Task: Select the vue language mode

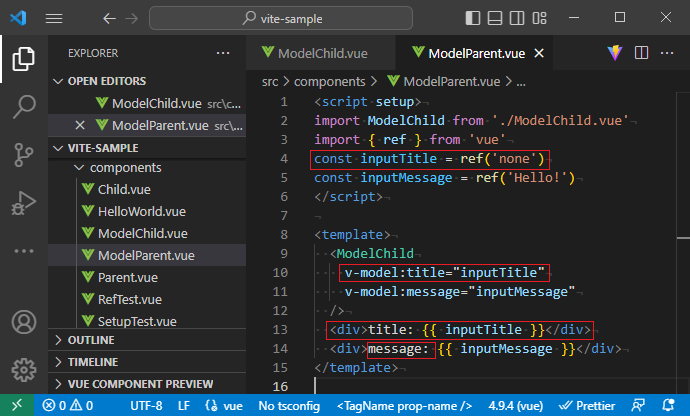Action: 224,405
